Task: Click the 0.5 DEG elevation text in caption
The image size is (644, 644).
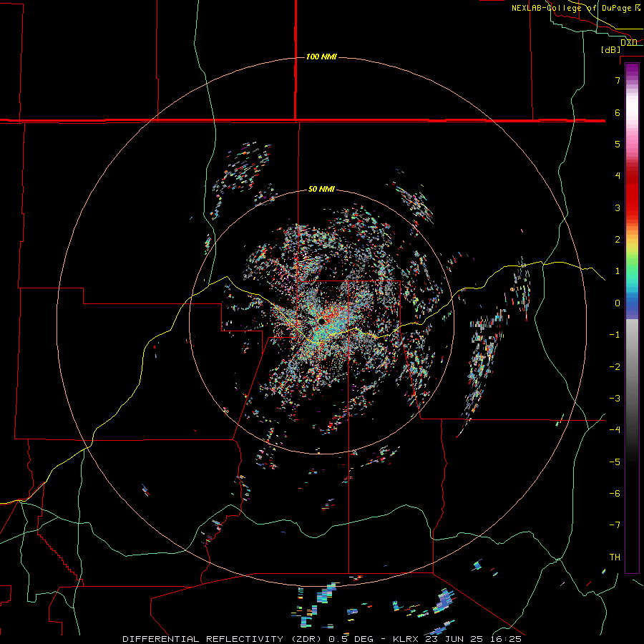Action: click(x=351, y=639)
